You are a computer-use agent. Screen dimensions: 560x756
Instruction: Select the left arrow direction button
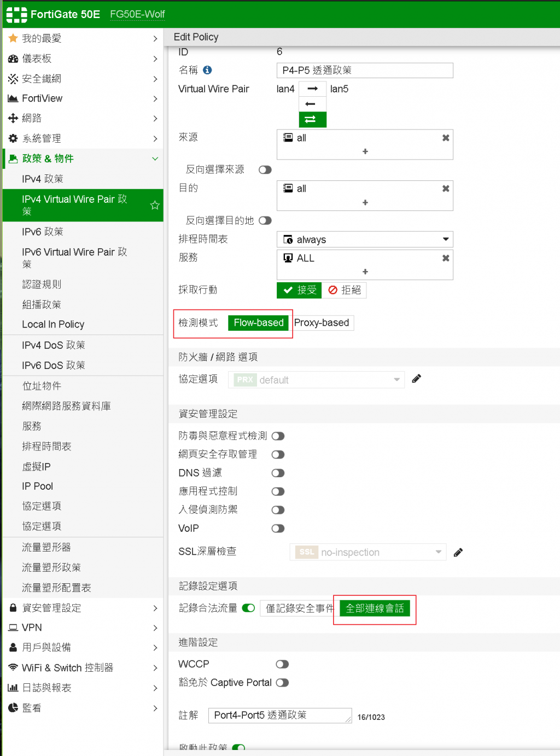[313, 104]
